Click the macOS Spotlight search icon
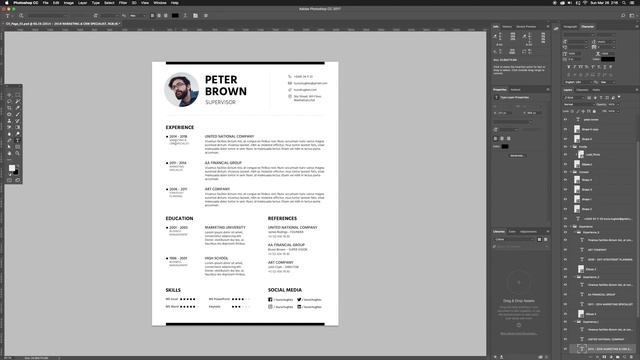 tap(624, 3)
